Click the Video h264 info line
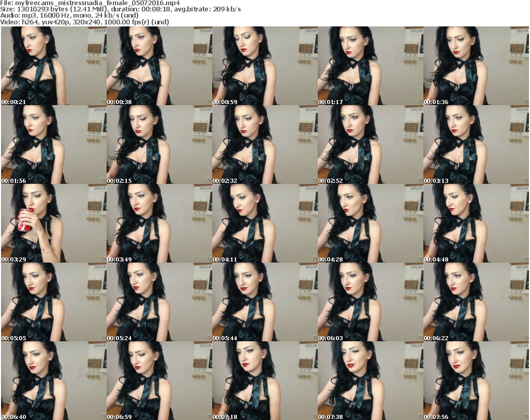The width and height of the screenshot is (530, 420). [x=84, y=22]
